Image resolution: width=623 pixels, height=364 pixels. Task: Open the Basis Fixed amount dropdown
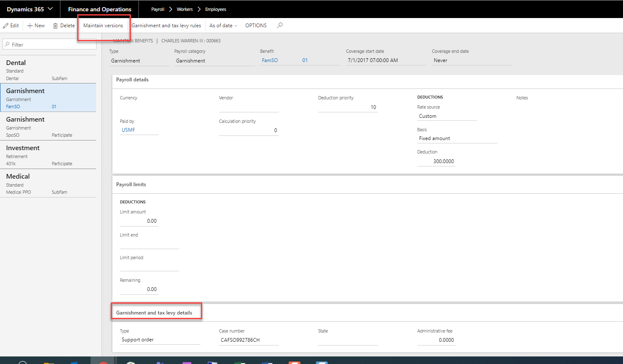pyautogui.click(x=457, y=138)
